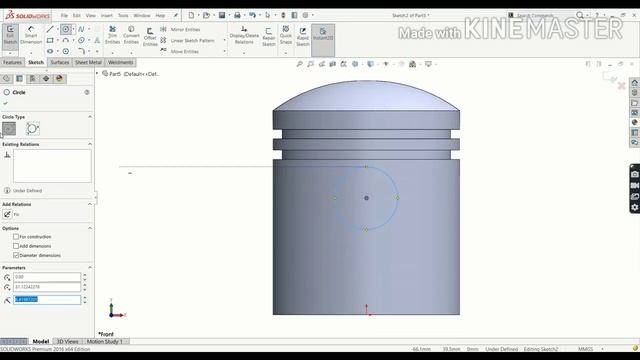Screen dimensions: 640x360
Task: Switch to the Surfaces tab
Action: point(60,62)
